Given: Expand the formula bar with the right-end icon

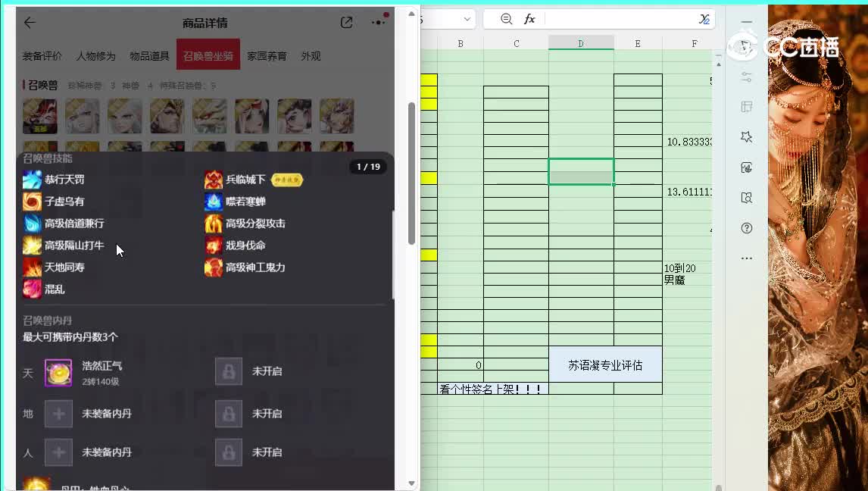Looking at the screenshot, I should (704, 20).
